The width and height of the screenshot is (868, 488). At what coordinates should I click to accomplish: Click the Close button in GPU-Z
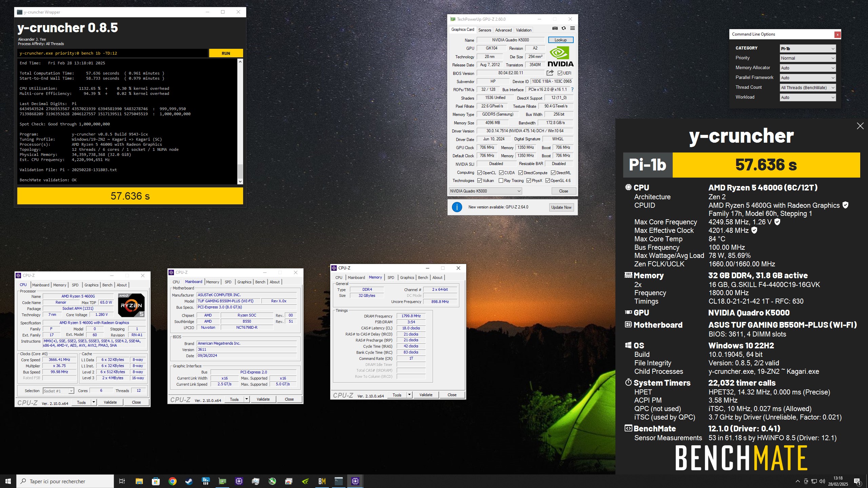pos(564,191)
